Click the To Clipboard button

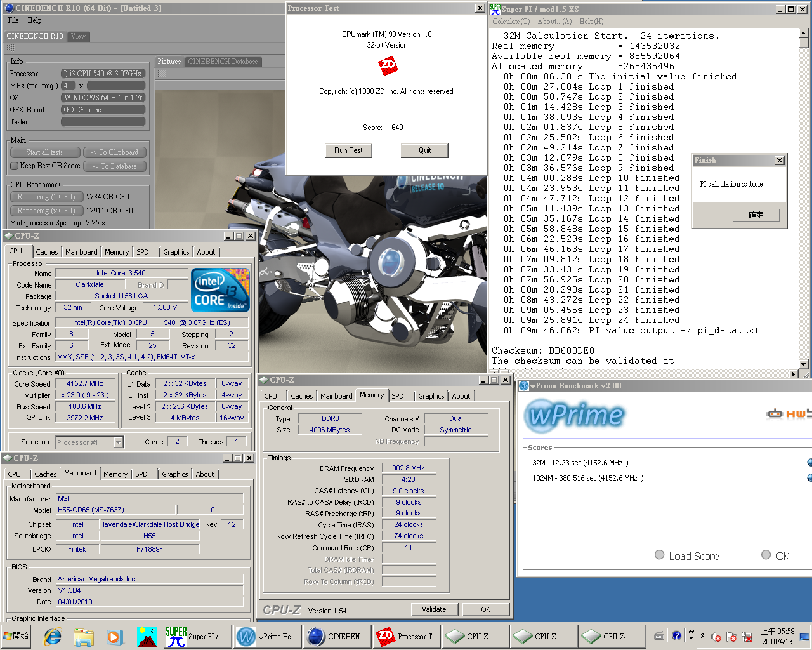coord(115,152)
